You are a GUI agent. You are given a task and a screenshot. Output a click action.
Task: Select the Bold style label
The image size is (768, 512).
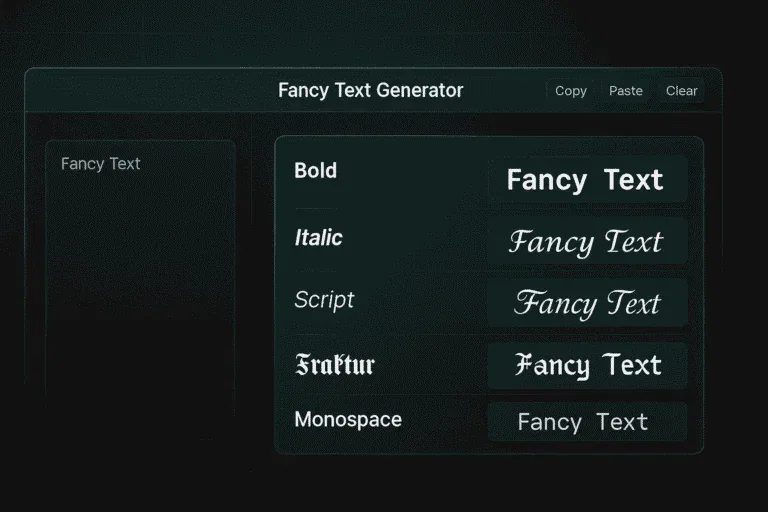click(x=316, y=171)
